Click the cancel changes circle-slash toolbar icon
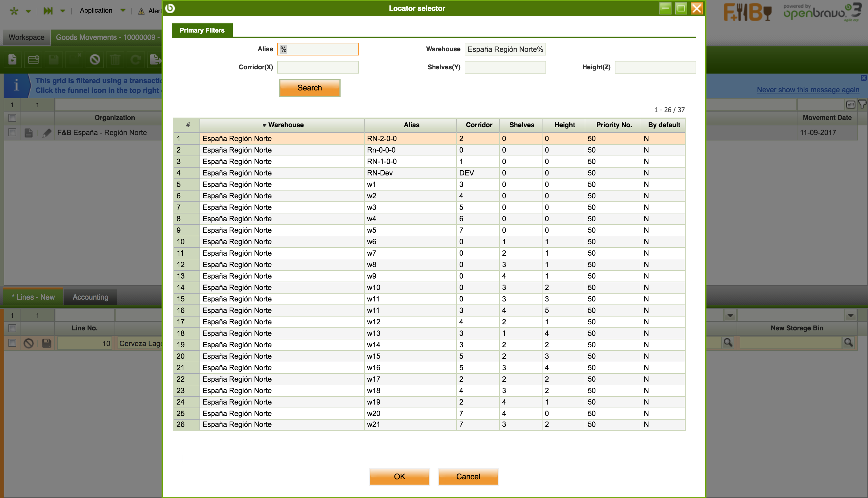 [x=95, y=60]
